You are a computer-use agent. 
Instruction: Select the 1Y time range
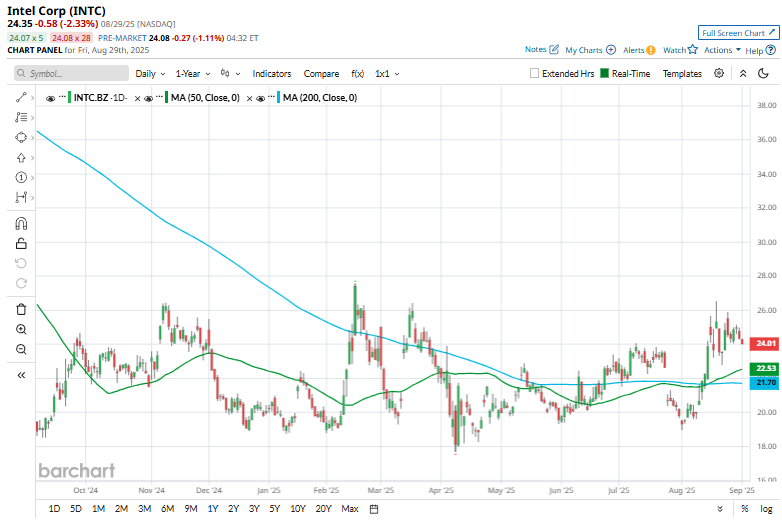(x=213, y=509)
